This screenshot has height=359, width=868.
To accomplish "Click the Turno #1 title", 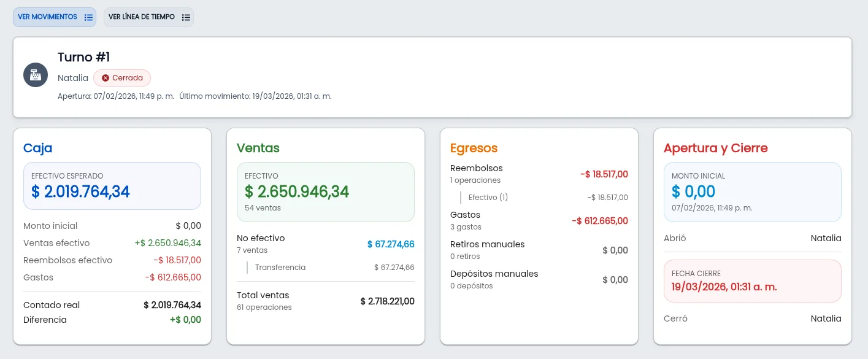I will pos(84,56).
